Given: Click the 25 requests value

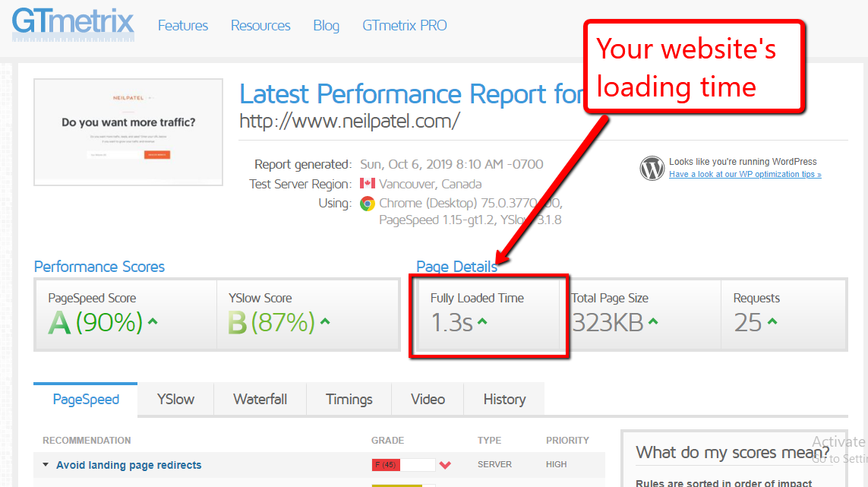Looking at the screenshot, I should (x=748, y=322).
